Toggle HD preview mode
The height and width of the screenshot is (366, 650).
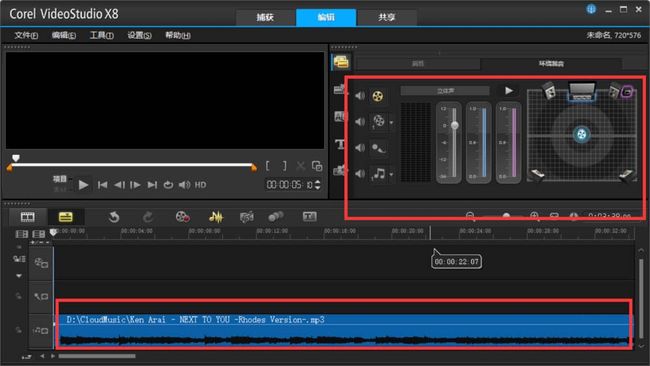pos(200,185)
